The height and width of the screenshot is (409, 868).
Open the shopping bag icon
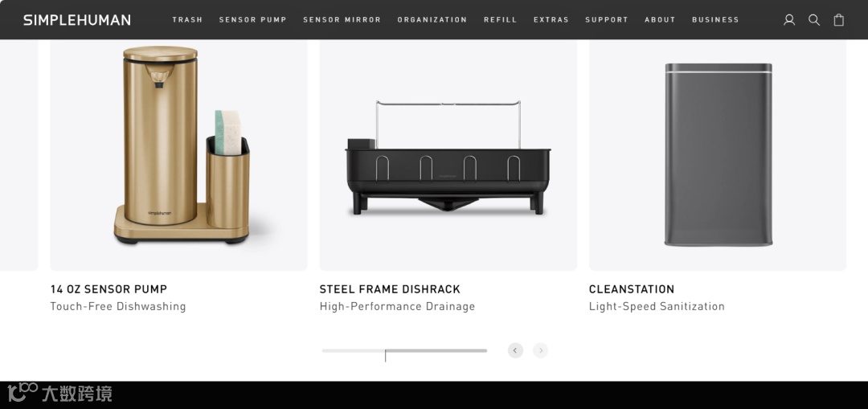point(838,20)
